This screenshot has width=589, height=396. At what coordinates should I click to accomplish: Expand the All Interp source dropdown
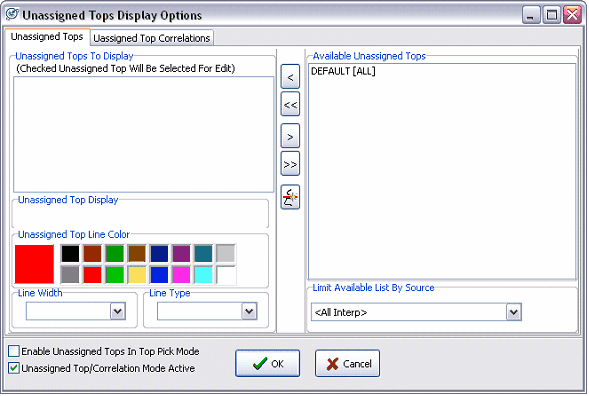click(513, 312)
